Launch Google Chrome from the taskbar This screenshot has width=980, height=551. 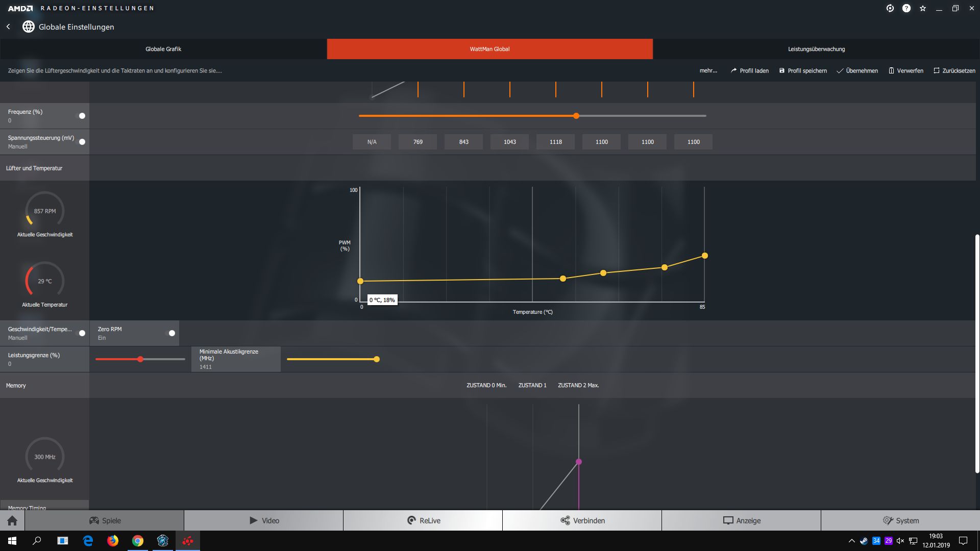click(x=138, y=541)
